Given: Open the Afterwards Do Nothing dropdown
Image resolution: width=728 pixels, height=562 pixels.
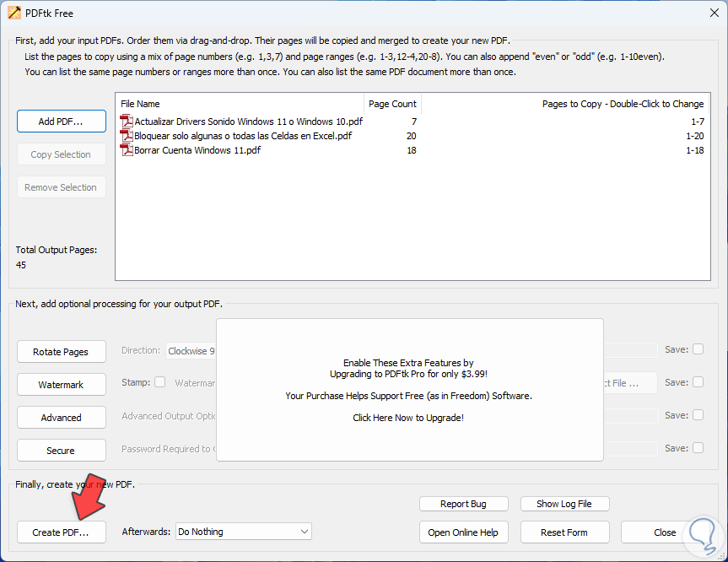Looking at the screenshot, I should 243,532.
